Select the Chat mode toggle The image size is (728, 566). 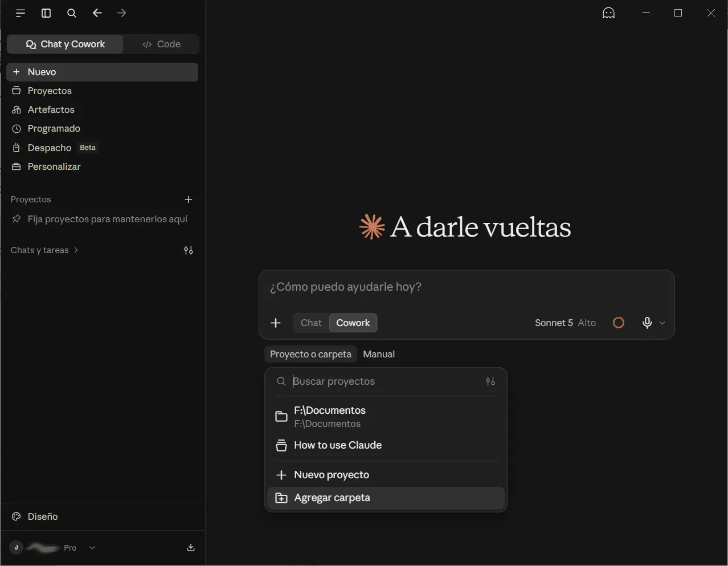pyautogui.click(x=311, y=323)
